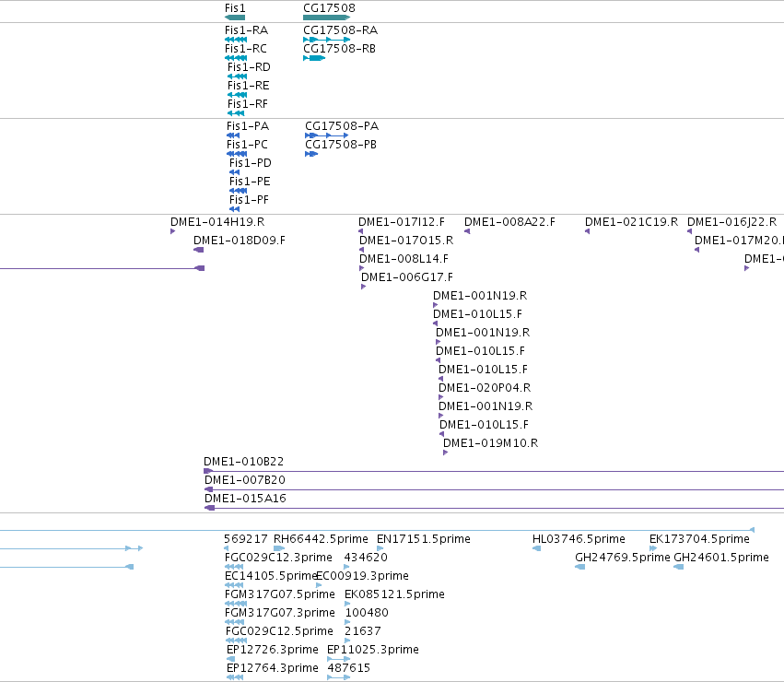
Task: Select BAC clone DME1-015A16
Action: 245,499
